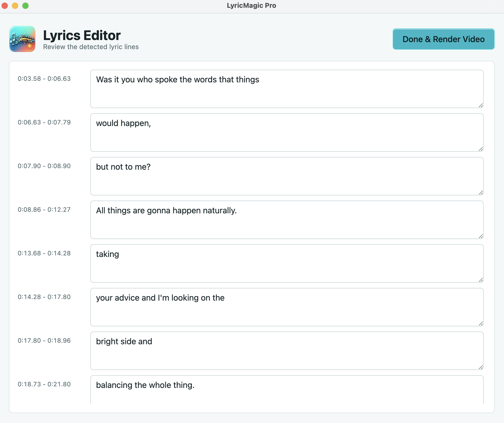
Task: Click the LyricMagic Pro window title
Action: pyautogui.click(x=251, y=5)
